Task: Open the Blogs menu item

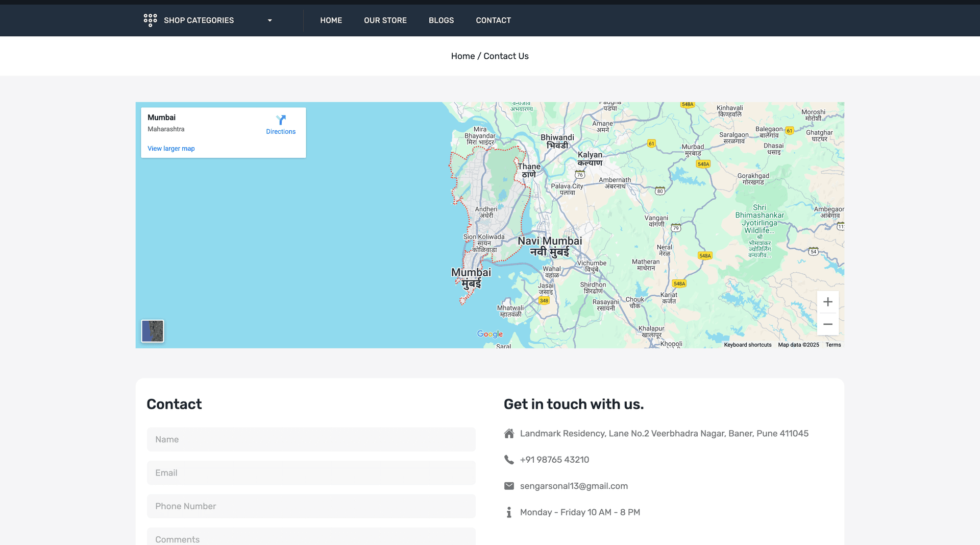Action: [441, 20]
